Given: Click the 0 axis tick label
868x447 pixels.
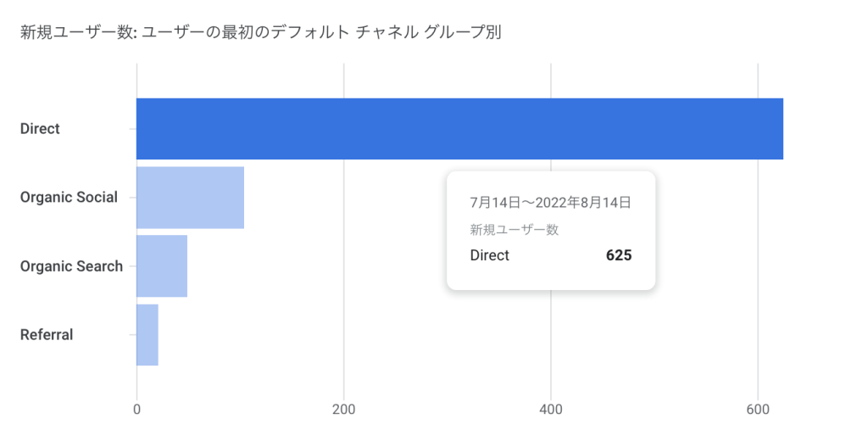Looking at the screenshot, I should pos(136,410).
